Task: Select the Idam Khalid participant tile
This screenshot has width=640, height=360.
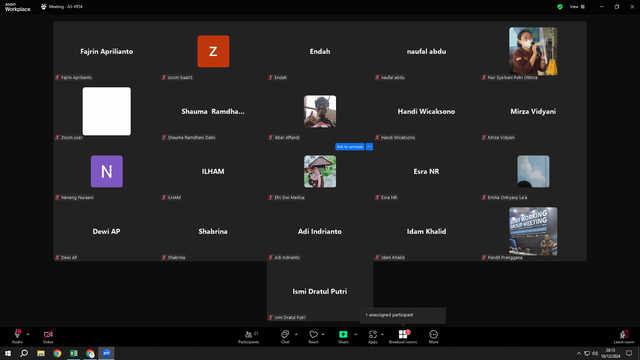Action: 427,231
